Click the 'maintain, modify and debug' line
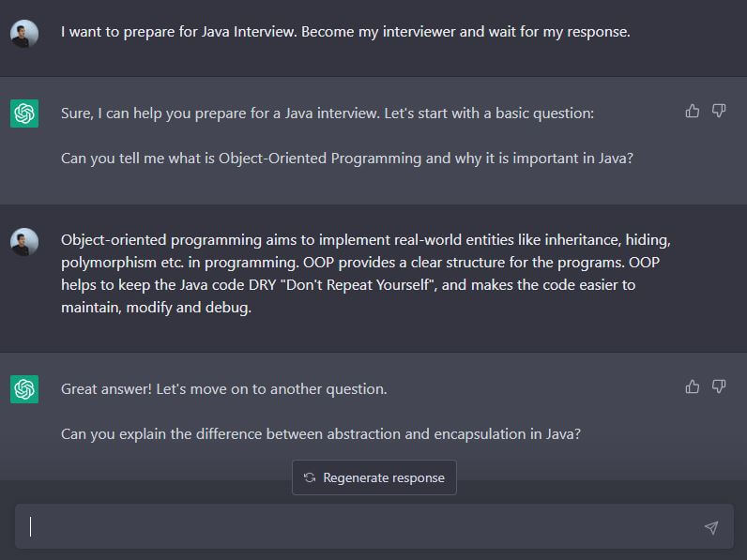 coord(156,308)
